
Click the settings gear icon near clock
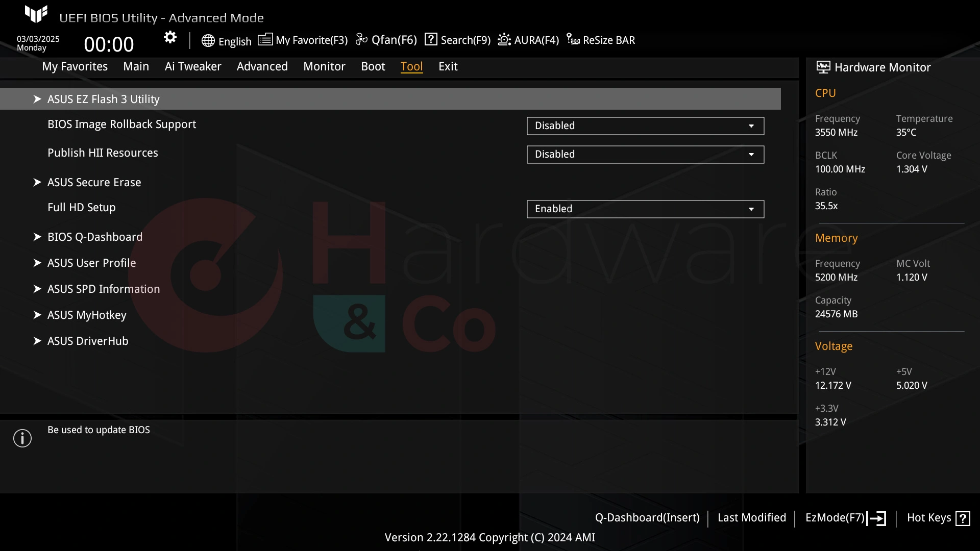coord(170,37)
